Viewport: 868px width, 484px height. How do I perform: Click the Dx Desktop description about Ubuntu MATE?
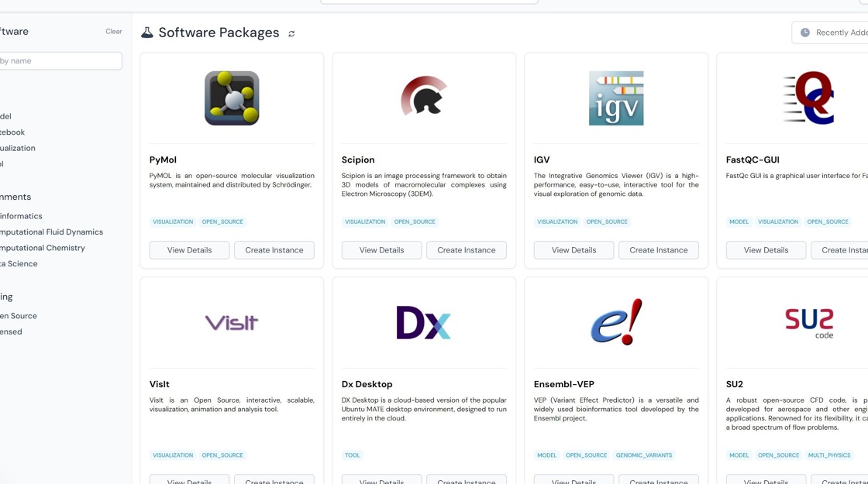[424, 410]
